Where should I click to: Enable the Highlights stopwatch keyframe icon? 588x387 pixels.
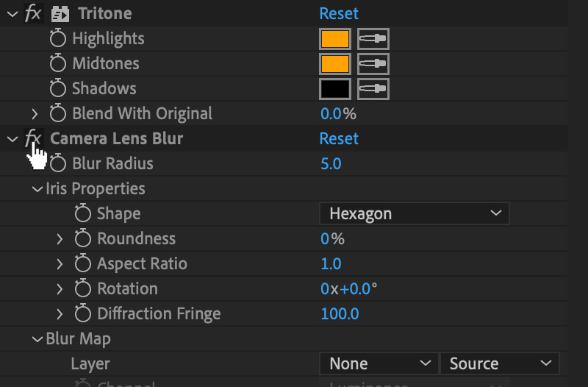[x=58, y=38]
